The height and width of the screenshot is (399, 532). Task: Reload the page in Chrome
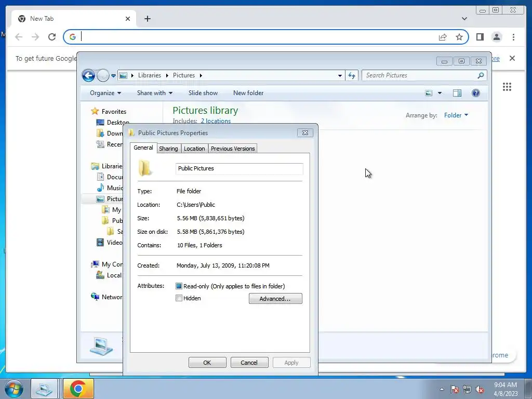(x=52, y=37)
